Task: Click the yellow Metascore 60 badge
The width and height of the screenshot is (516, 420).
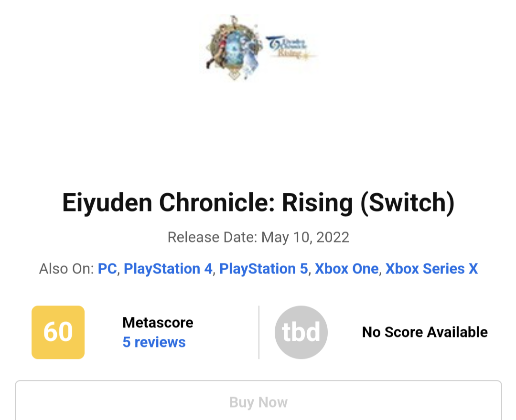Action: 58,332
